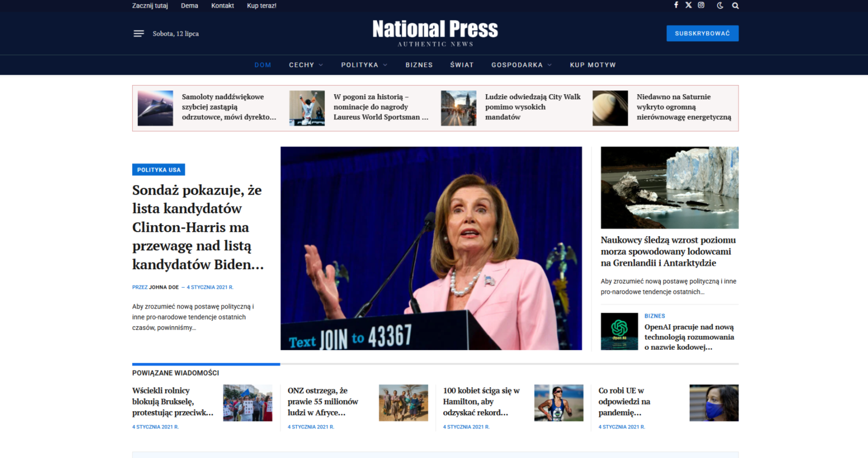Open the Kontakt top link
Viewport: 868px width, 458px height.
point(222,6)
